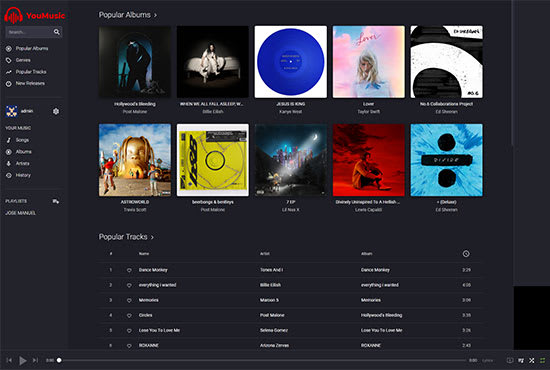The image size is (550, 370).
Task: Click the Arizona Zervas artist cell
Action: pyautogui.click(x=274, y=345)
